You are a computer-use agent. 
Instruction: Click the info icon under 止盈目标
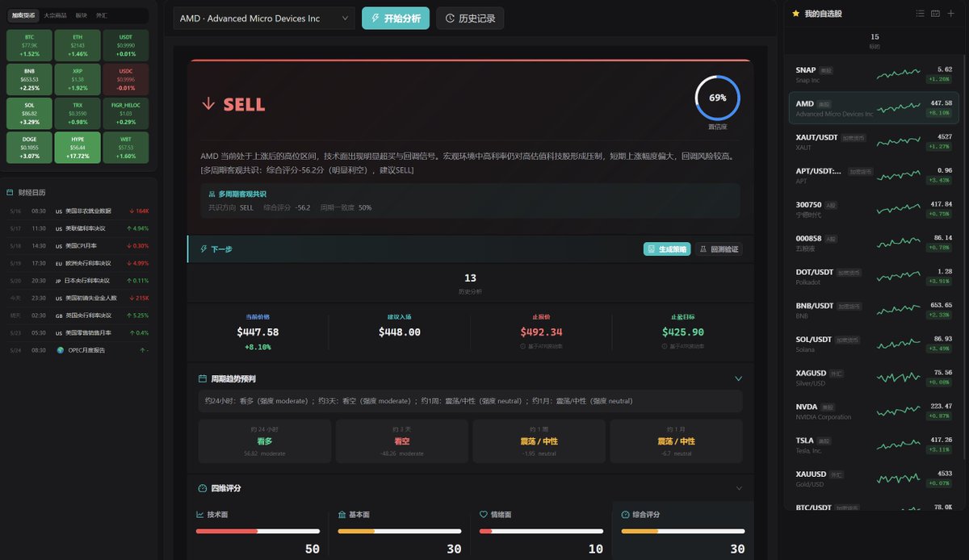coord(665,347)
